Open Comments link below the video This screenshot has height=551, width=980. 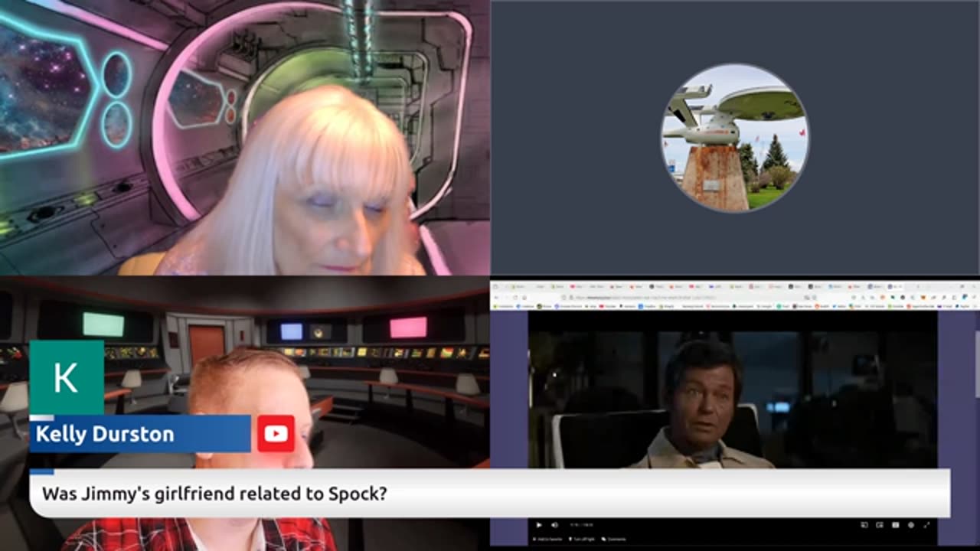point(614,540)
